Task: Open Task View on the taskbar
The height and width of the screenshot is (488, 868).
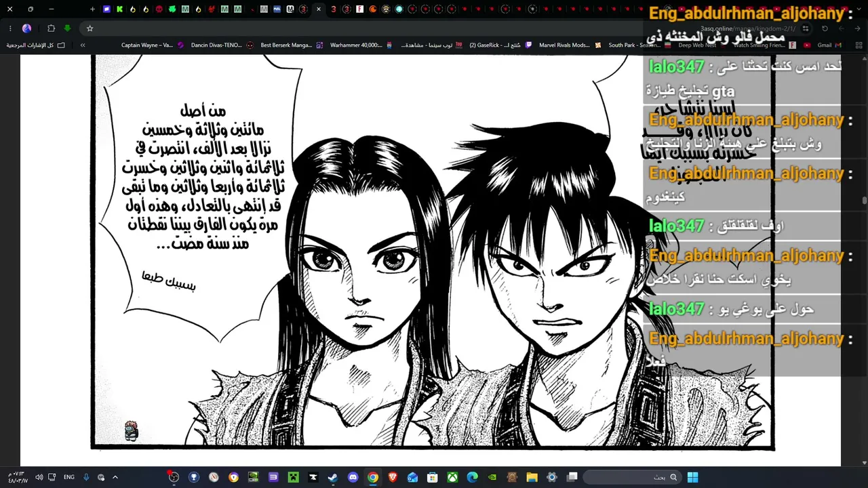Action: pyautogui.click(x=572, y=477)
